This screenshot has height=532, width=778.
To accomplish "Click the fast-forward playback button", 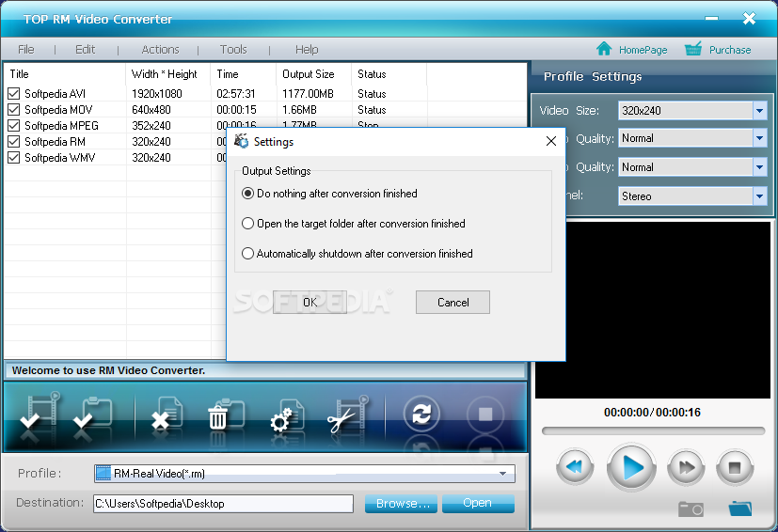I will 686,466.
